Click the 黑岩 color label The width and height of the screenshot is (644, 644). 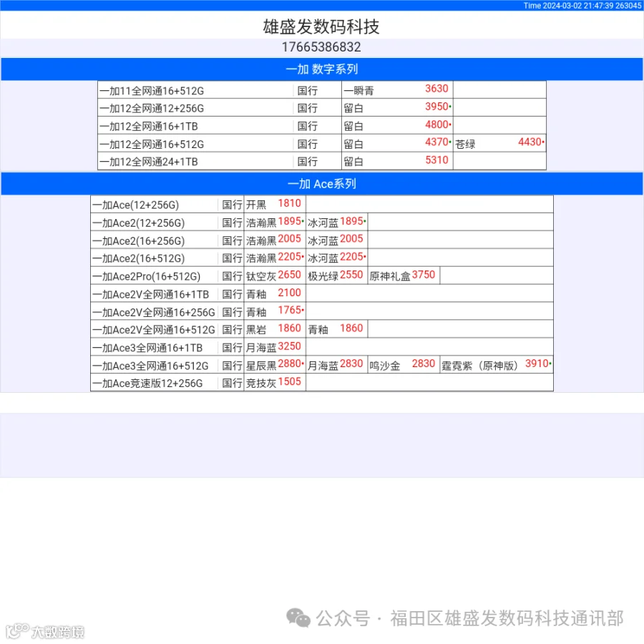pos(256,330)
